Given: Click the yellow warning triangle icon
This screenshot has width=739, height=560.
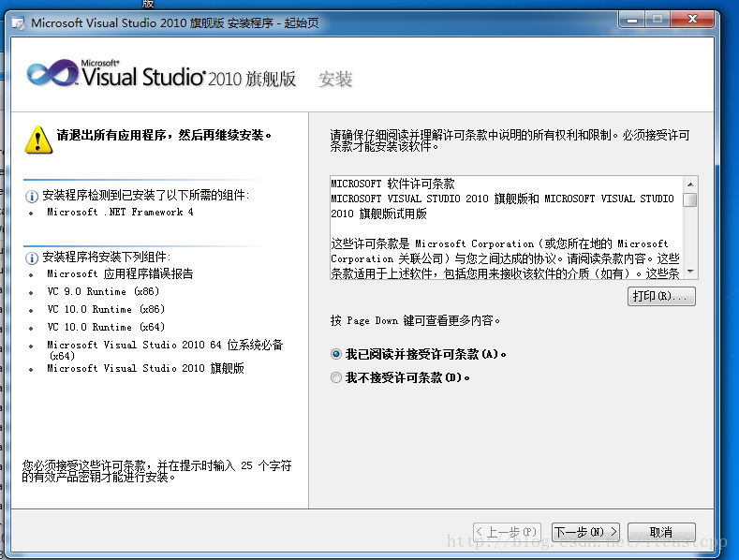Looking at the screenshot, I should point(38,140).
